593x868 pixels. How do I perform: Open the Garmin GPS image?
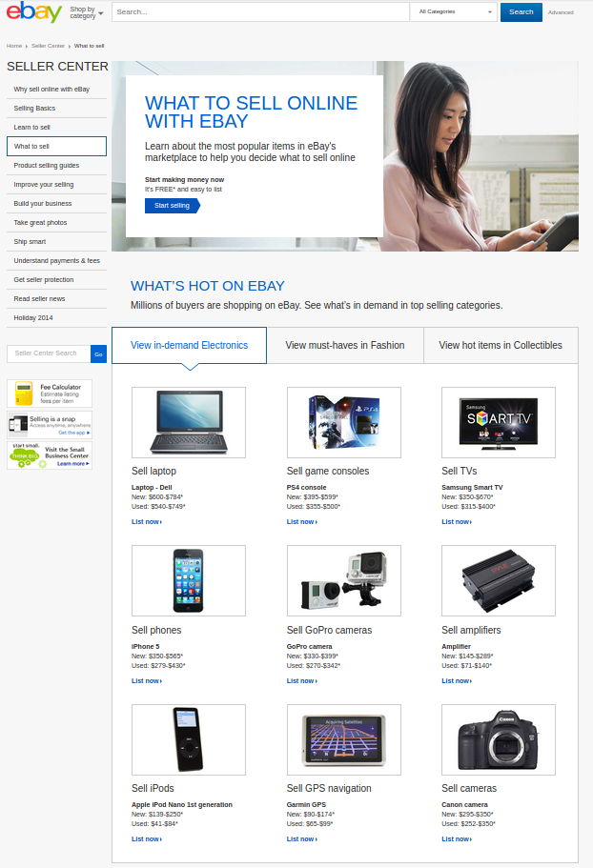pos(344,739)
